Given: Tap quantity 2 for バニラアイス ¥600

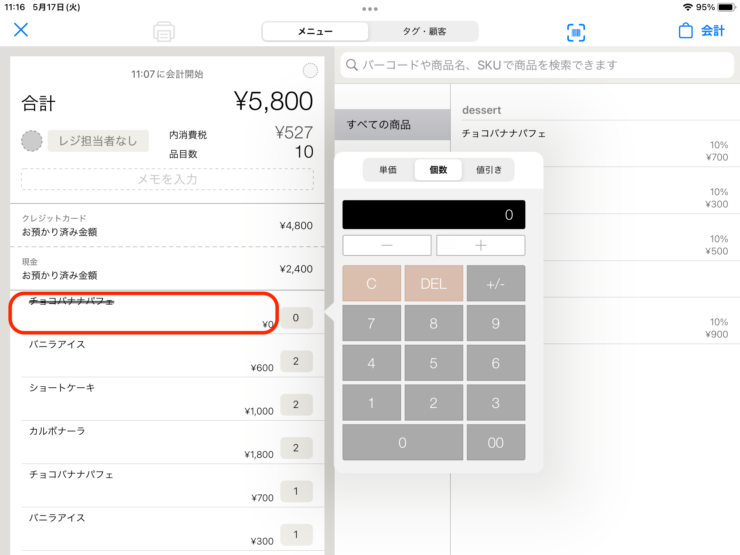Looking at the screenshot, I should pos(296,361).
